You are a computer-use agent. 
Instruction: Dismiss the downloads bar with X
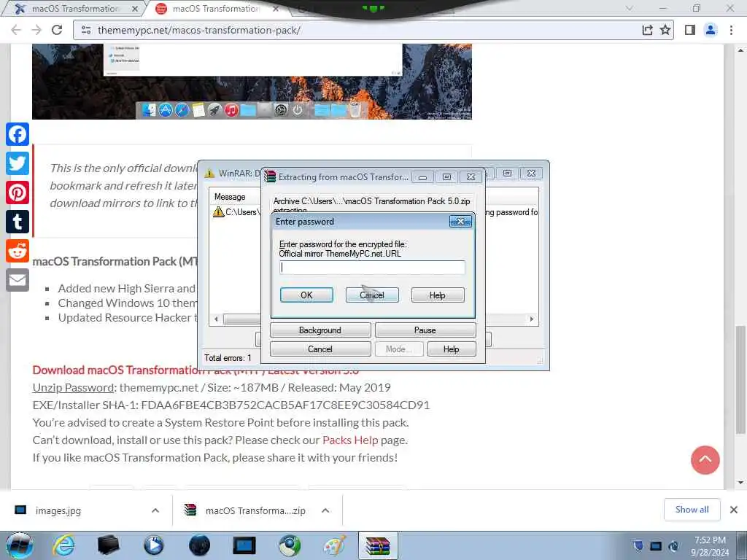point(734,510)
